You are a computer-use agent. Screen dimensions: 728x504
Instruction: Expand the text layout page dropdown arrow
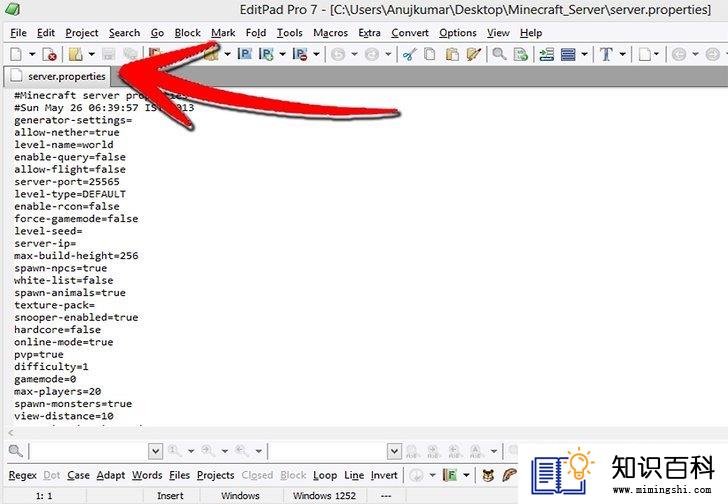pos(656,54)
